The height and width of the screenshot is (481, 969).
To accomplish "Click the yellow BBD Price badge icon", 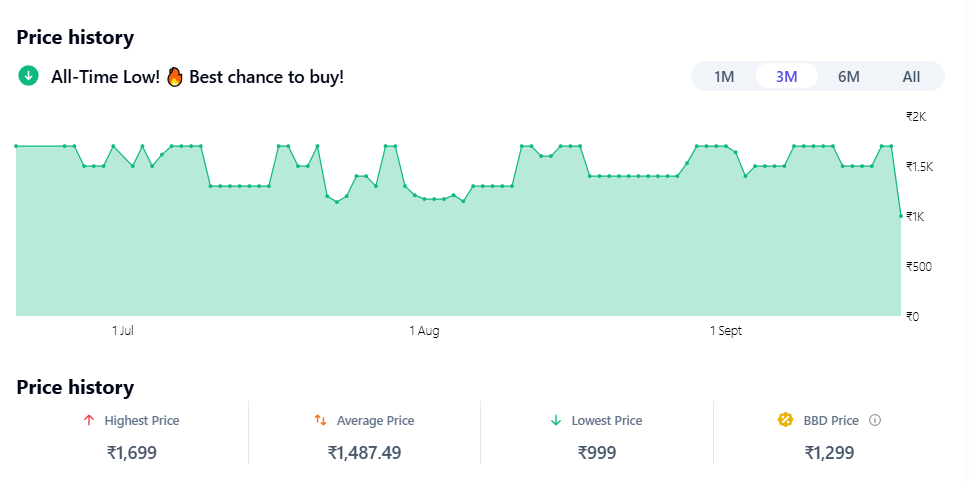I will click(786, 421).
